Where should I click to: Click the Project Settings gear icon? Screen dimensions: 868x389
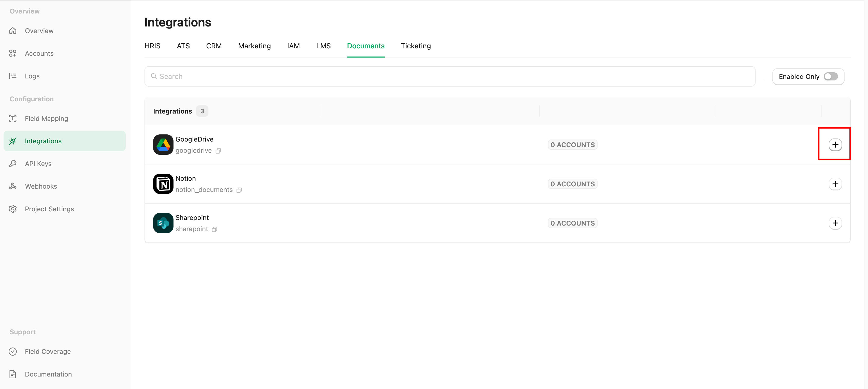pos(13,209)
